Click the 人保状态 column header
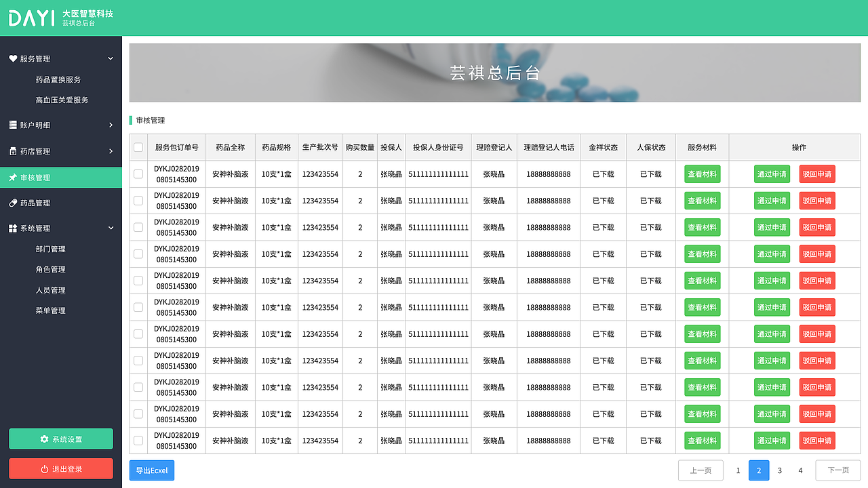This screenshot has width=868, height=488. (x=651, y=147)
